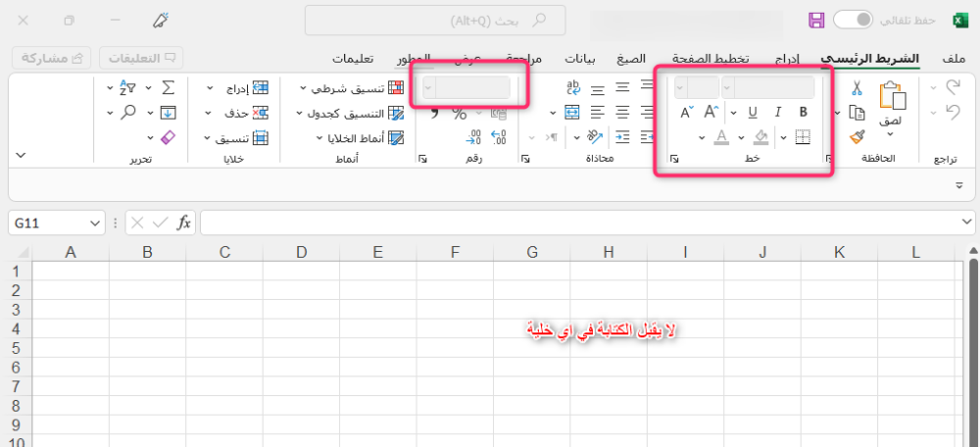Decrease font size with the smaller A icon
This screenshot has width=980, height=447.
(687, 113)
